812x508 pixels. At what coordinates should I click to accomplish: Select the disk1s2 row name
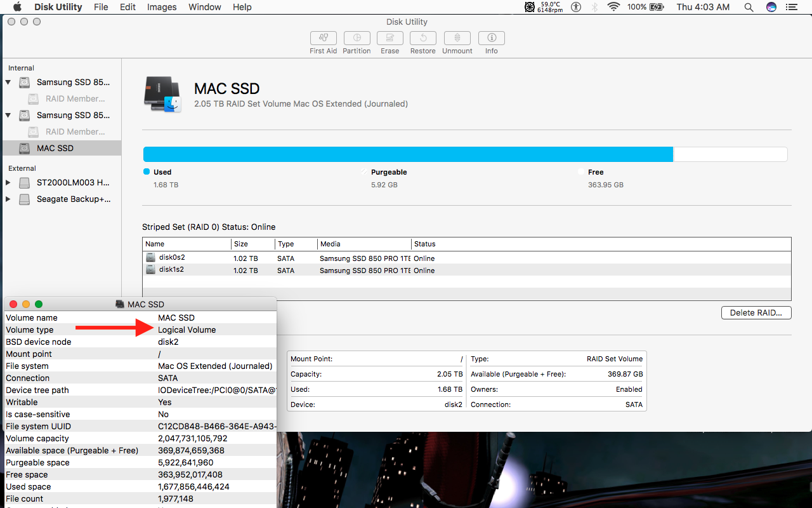[172, 269]
